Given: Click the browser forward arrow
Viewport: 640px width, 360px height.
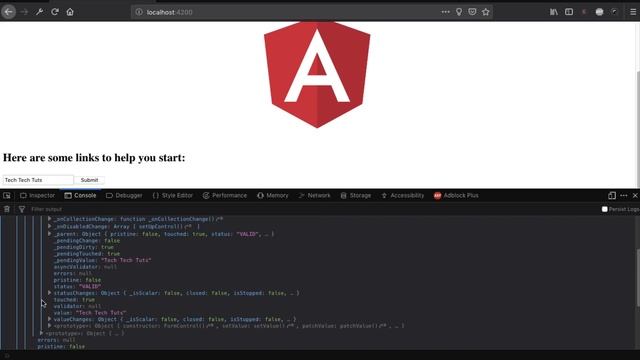Looking at the screenshot, I should pos(24,12).
